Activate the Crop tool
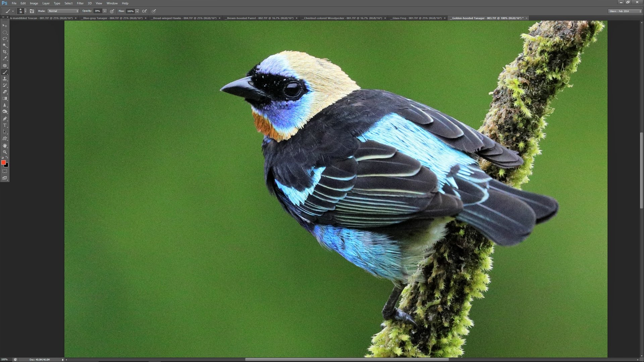The image size is (644, 362). tap(5, 52)
